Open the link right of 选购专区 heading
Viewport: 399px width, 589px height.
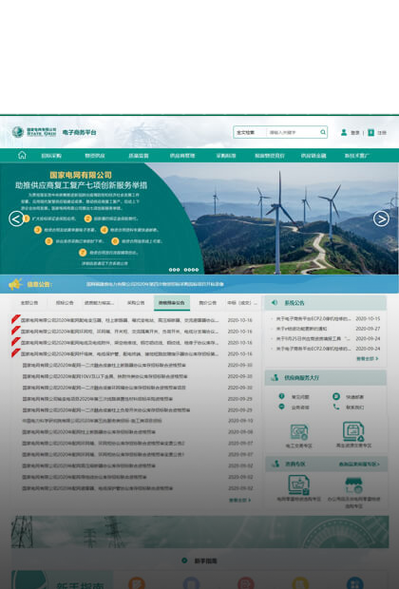[359, 464]
